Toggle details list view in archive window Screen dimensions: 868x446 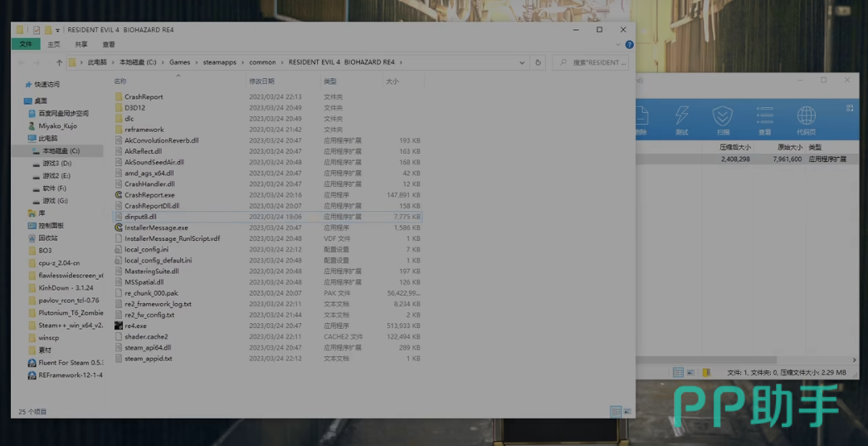tap(678, 373)
